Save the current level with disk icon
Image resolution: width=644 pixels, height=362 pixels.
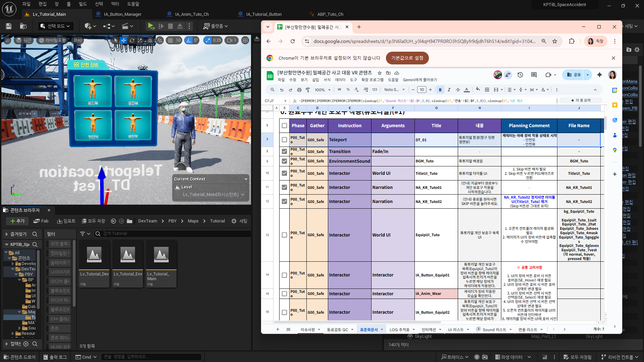coord(9,26)
